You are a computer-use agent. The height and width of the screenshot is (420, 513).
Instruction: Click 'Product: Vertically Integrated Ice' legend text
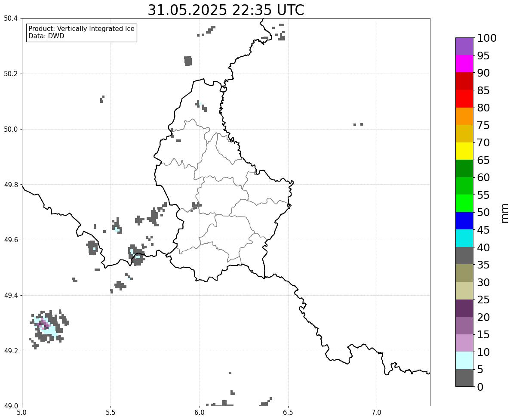(81, 29)
